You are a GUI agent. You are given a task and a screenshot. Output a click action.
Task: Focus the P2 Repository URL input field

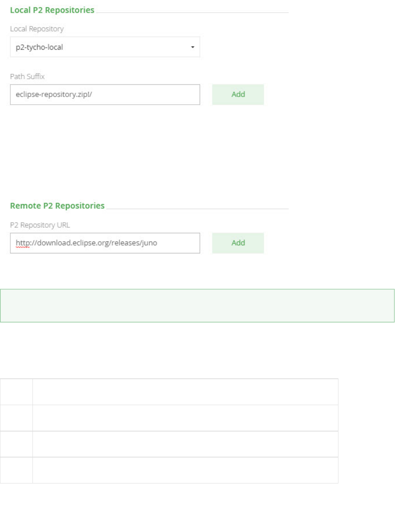click(105, 243)
